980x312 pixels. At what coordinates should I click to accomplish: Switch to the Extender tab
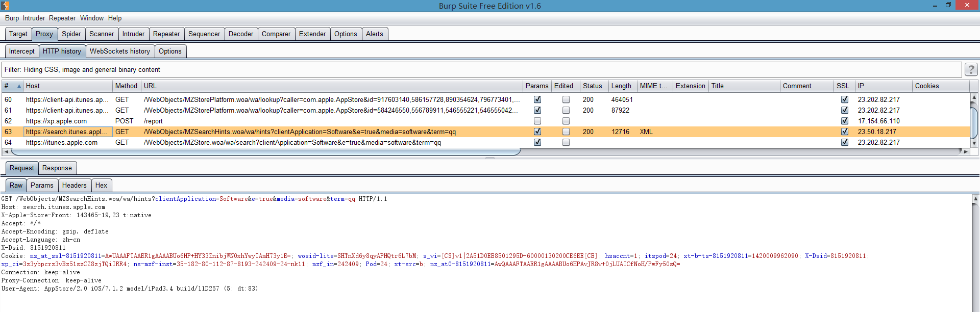tap(312, 34)
